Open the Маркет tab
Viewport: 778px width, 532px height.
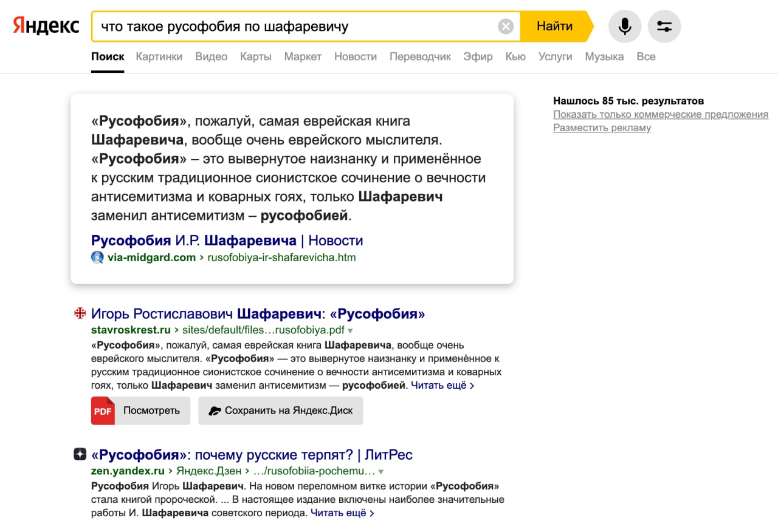click(x=303, y=56)
